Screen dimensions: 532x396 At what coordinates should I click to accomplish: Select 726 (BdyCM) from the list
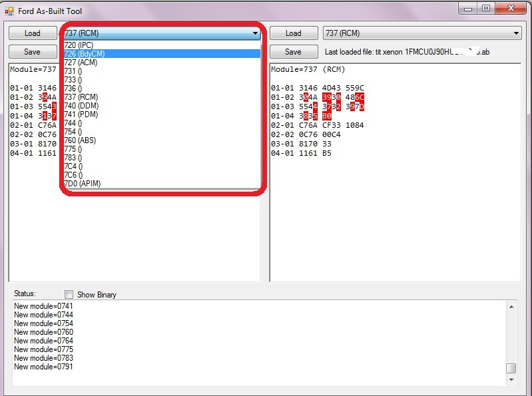pos(162,53)
